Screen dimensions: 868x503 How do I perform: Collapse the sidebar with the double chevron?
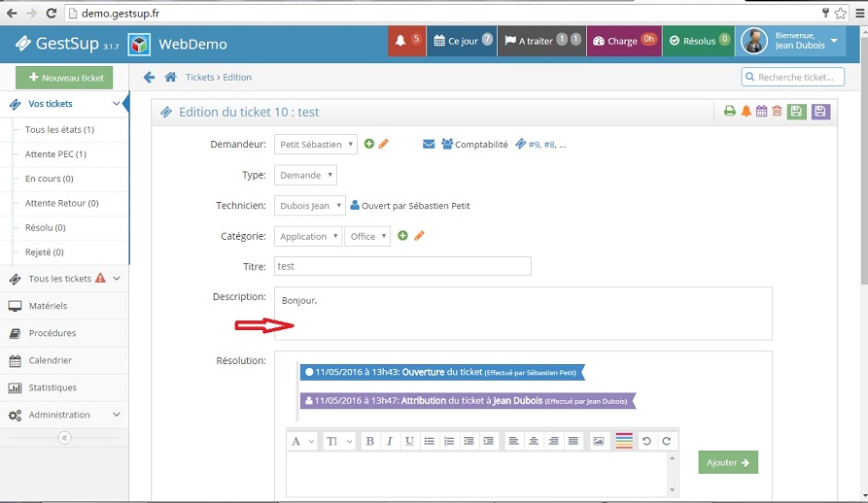[x=64, y=438]
